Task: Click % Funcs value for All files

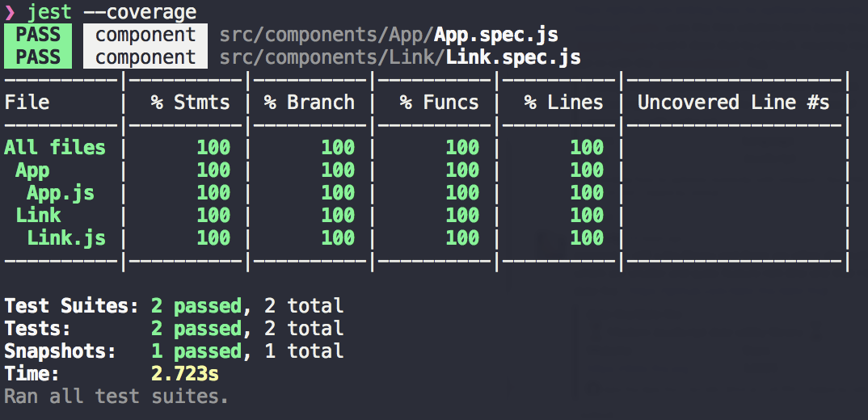Action: [x=463, y=148]
